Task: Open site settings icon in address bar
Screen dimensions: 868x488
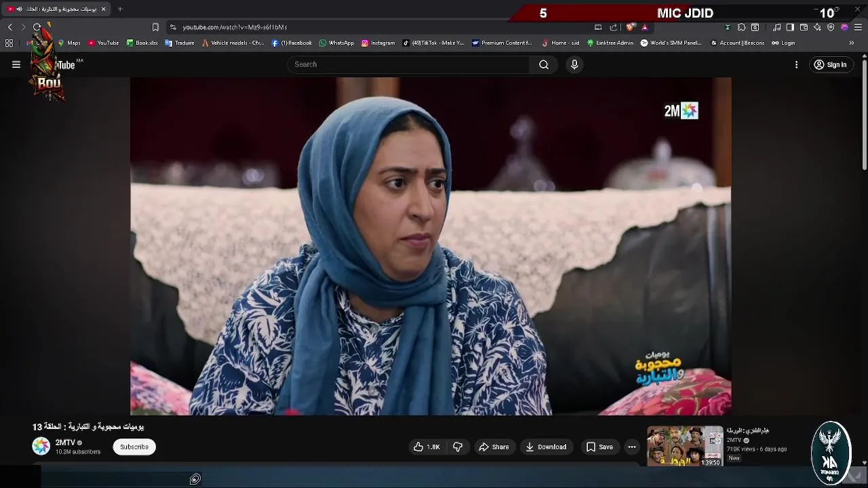Action: (173, 27)
